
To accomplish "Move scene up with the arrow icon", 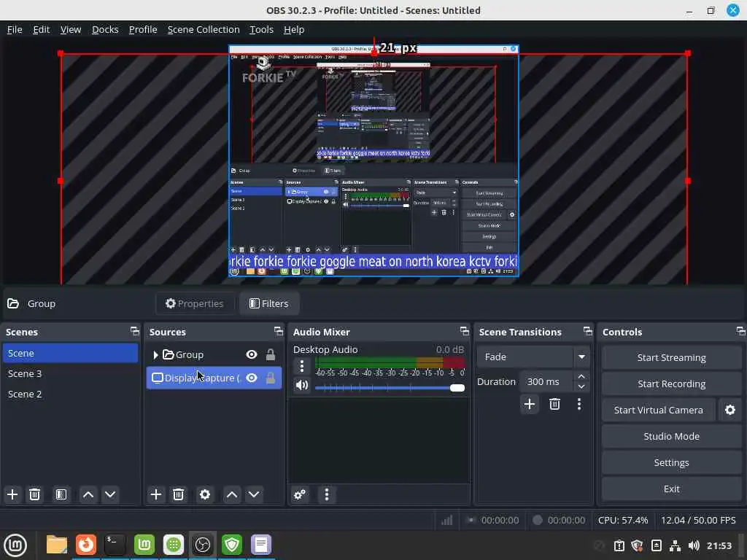I will click(x=88, y=494).
